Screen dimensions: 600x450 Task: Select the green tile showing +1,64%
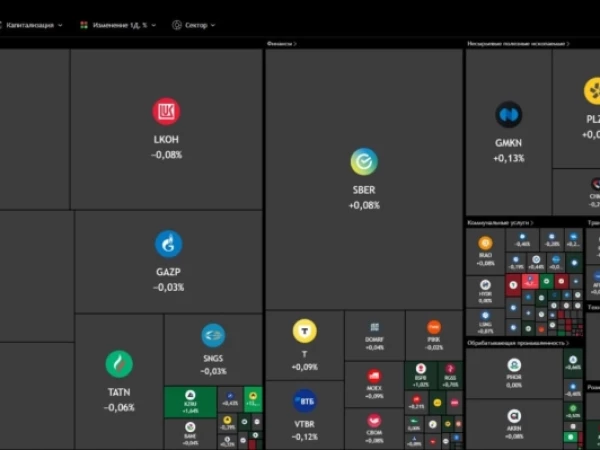click(190, 402)
